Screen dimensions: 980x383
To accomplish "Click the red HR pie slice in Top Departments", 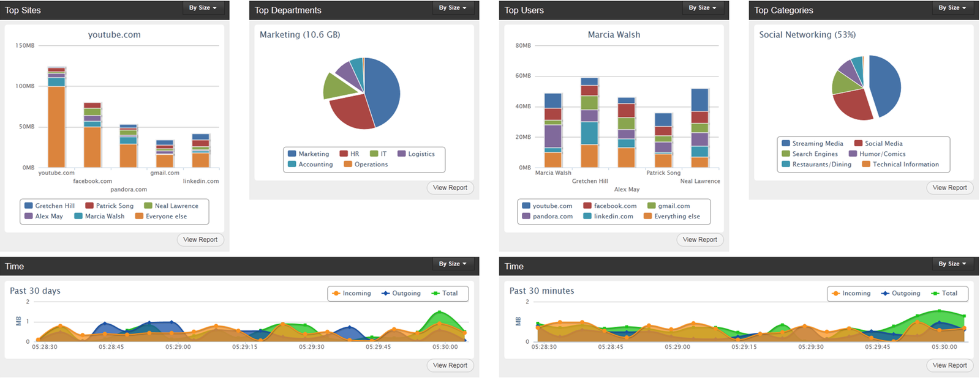I will pos(354,112).
